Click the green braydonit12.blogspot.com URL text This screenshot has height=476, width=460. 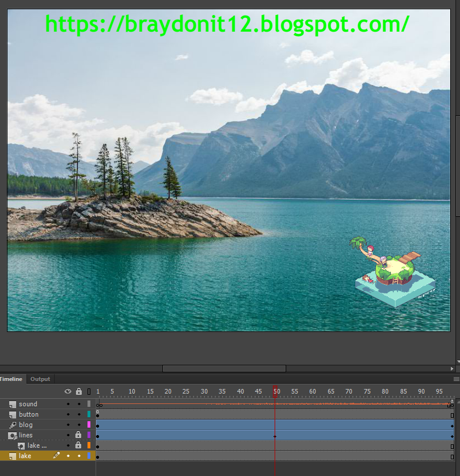227,24
